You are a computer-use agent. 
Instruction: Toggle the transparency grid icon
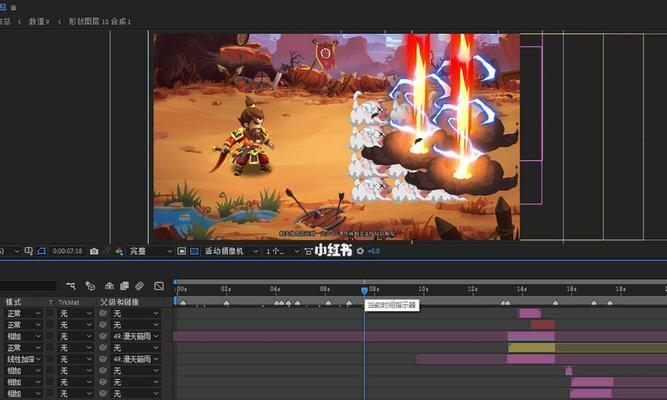coord(194,251)
